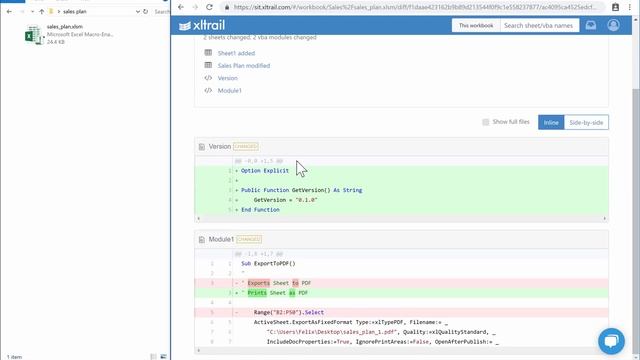The height and width of the screenshot is (360, 640).
Task: Open File Explorer address history dropdown
Action: coord(138,11)
